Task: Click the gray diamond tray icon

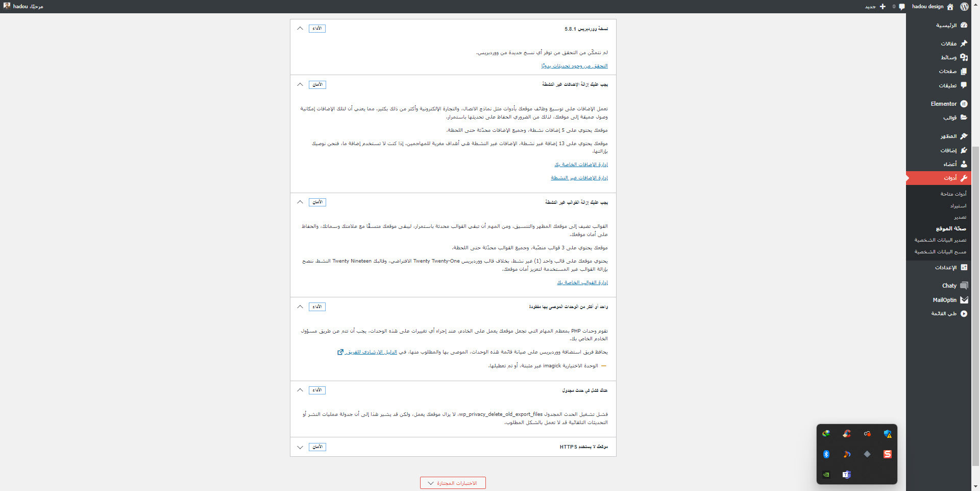Action: point(867,454)
